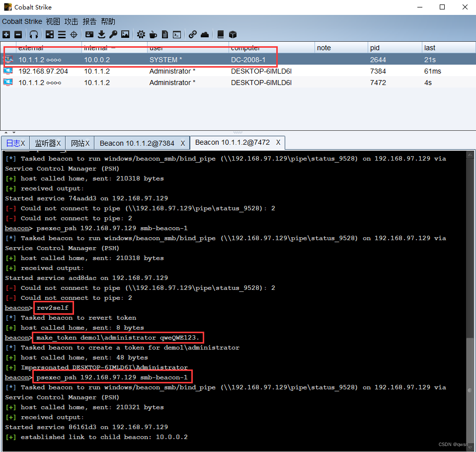Select the Administrator session with pid 7472
Image resolution: width=476 pixels, height=452 pixels.
(238, 83)
